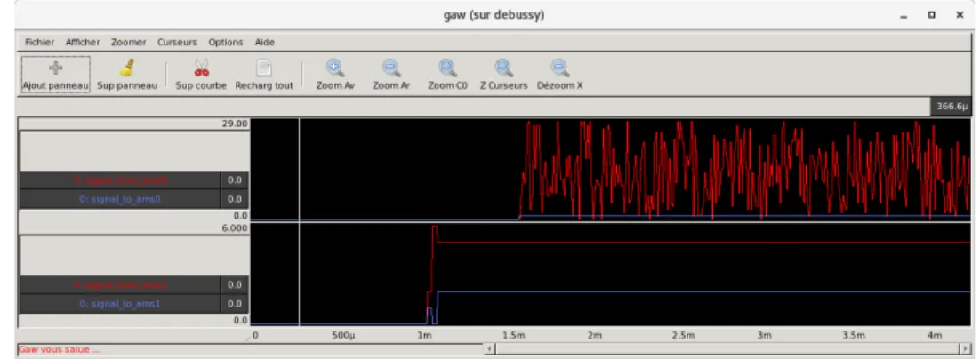980x359 pixels.
Task: Click the 366.6µ cursor value readout
Action: 952,107
